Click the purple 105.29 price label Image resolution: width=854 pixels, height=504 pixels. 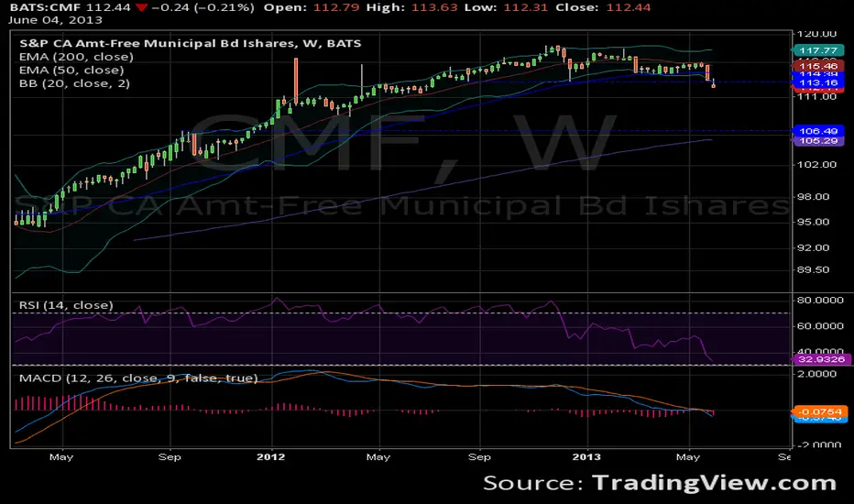[x=817, y=140]
